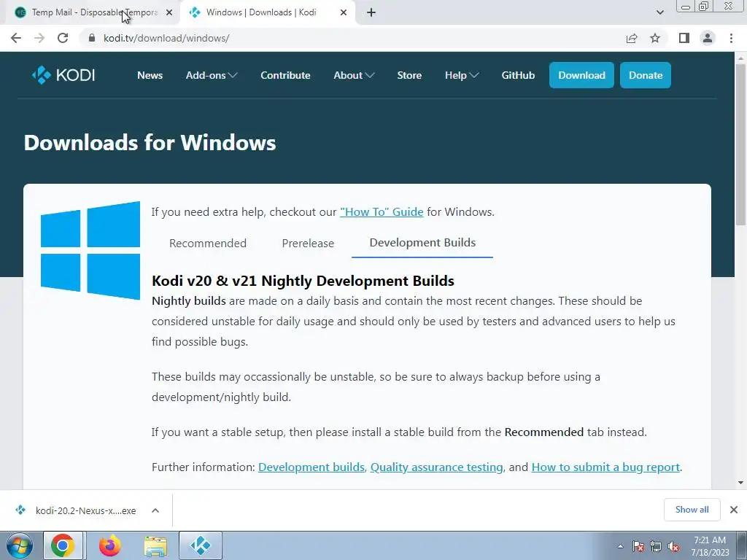Switch to the Recommended tab
The image size is (747, 560).
click(208, 244)
